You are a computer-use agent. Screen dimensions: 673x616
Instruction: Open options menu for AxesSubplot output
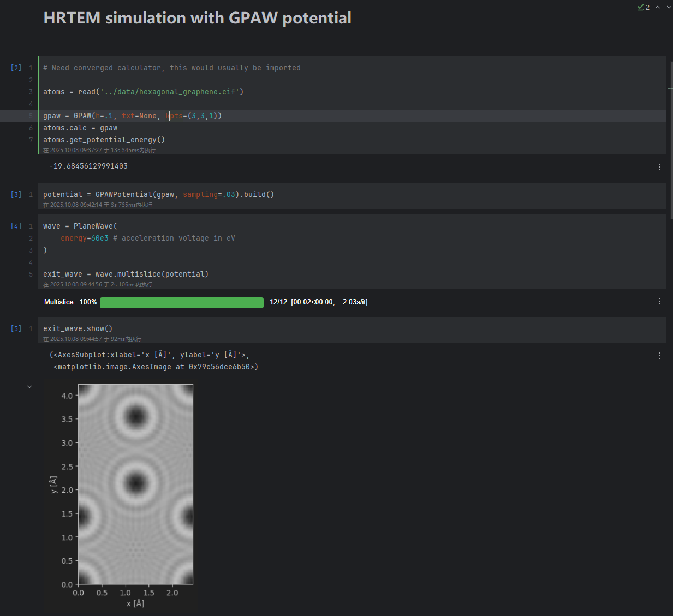pos(659,356)
